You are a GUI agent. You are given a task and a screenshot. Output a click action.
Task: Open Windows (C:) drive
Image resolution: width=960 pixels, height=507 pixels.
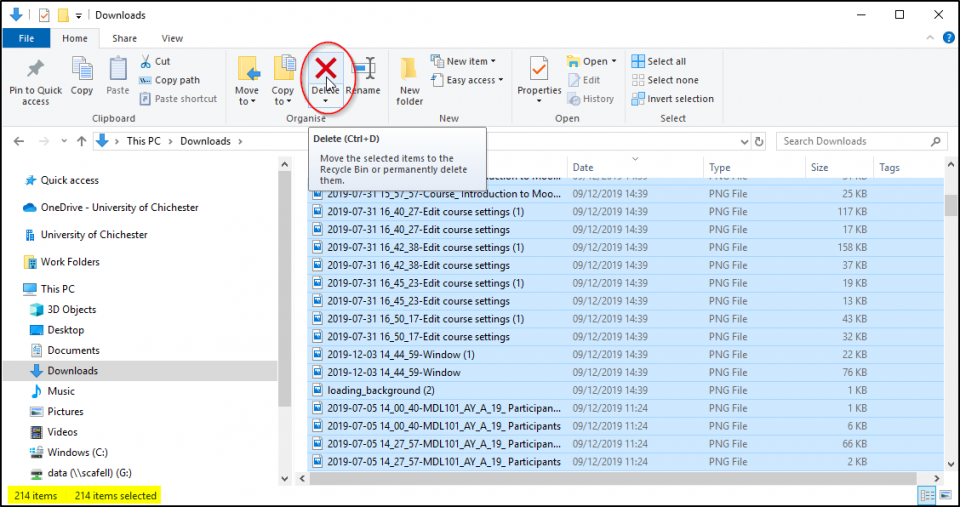[77, 453]
